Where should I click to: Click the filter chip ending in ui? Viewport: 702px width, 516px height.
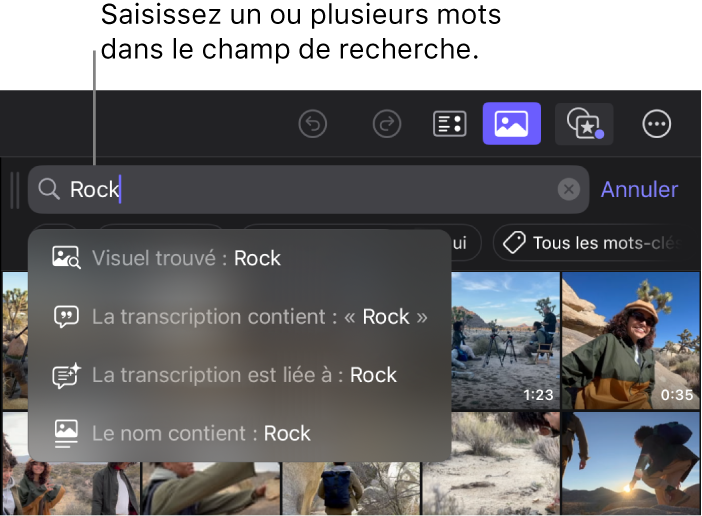point(466,243)
